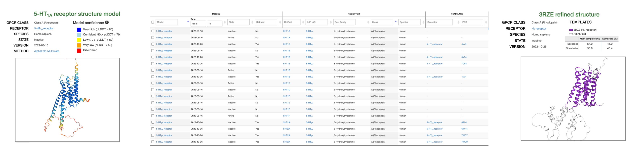Click the IUPHAR filter field
644x161 pixels.
pyautogui.click(x=317, y=22)
